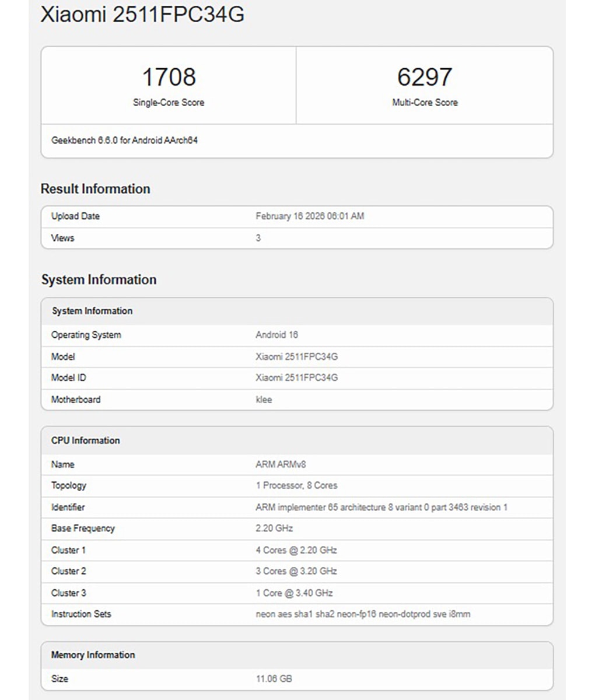
Task: Click the Views count showing 3
Action: pyautogui.click(x=257, y=237)
